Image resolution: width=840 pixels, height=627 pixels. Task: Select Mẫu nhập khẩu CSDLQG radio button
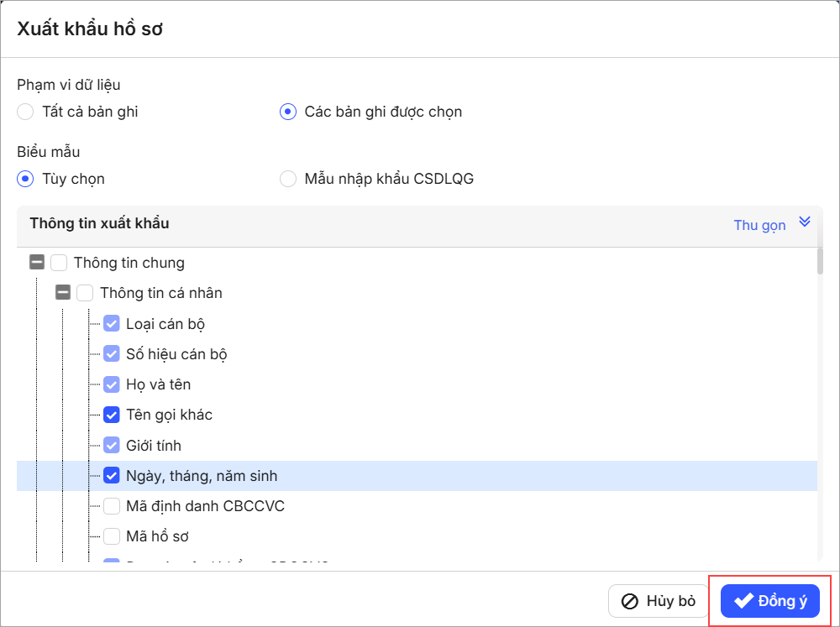(x=288, y=179)
